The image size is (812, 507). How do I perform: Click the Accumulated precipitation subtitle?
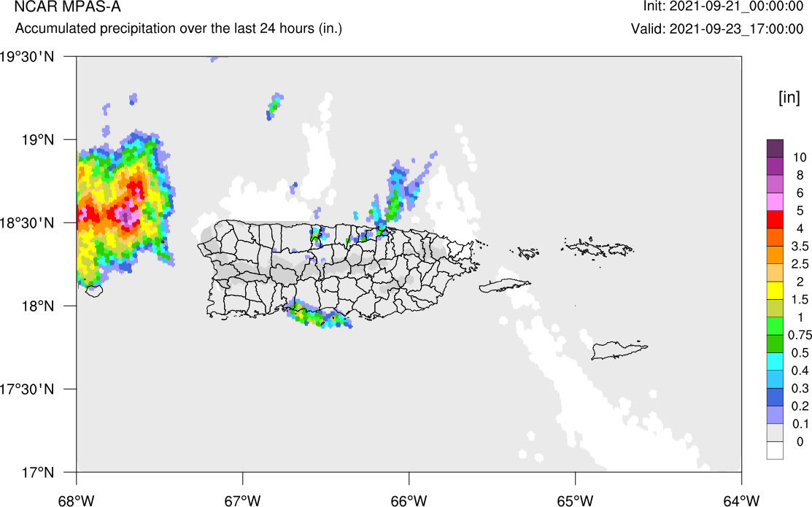(x=179, y=28)
